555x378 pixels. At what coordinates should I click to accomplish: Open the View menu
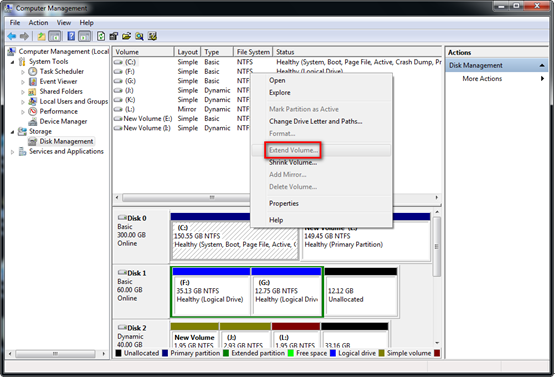pyautogui.click(x=64, y=23)
